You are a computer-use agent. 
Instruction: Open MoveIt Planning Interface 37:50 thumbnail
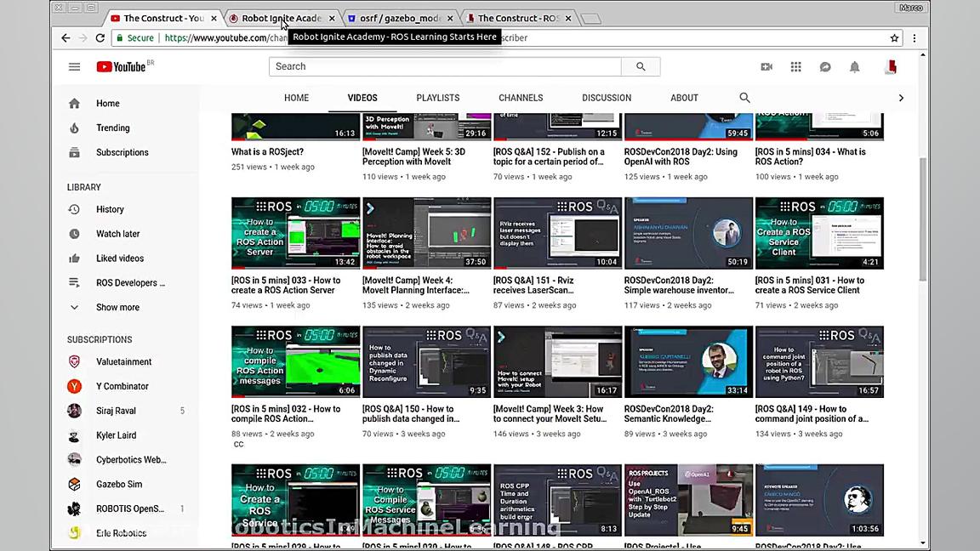coord(427,233)
